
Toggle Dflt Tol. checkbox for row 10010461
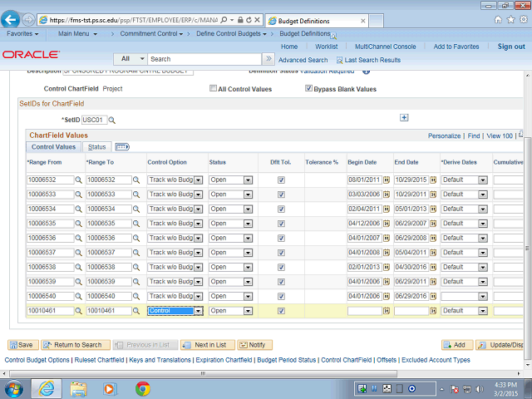click(281, 311)
